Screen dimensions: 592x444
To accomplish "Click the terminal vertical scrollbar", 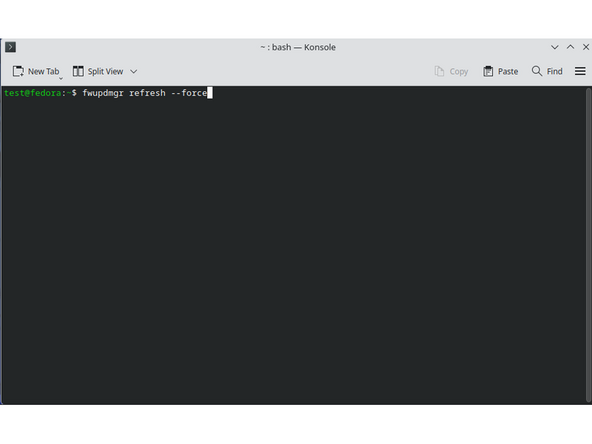I will [x=588, y=245].
